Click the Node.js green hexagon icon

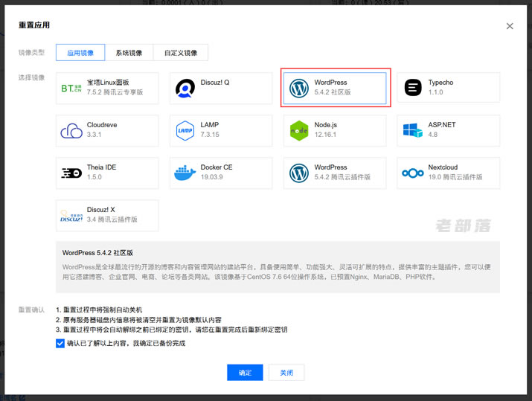click(299, 131)
